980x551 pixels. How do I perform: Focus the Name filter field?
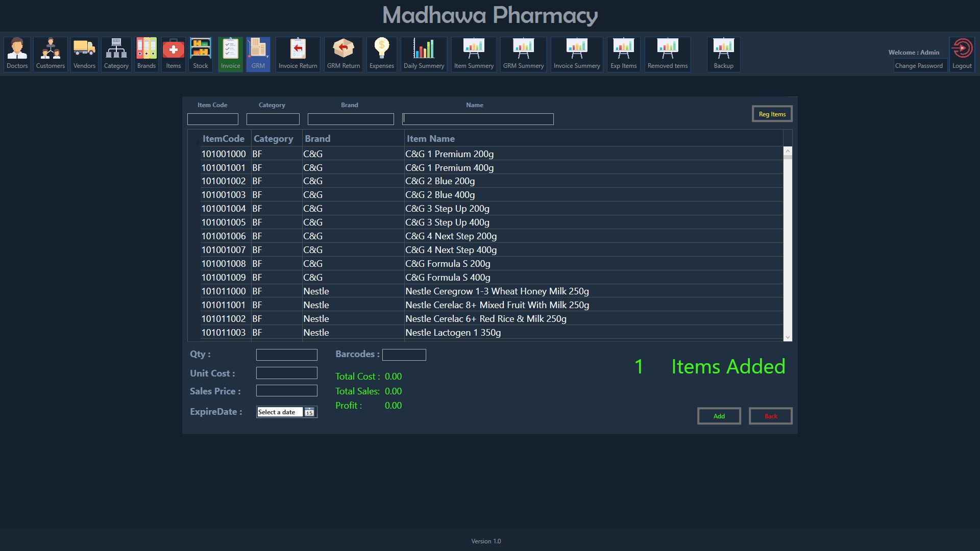(478, 119)
